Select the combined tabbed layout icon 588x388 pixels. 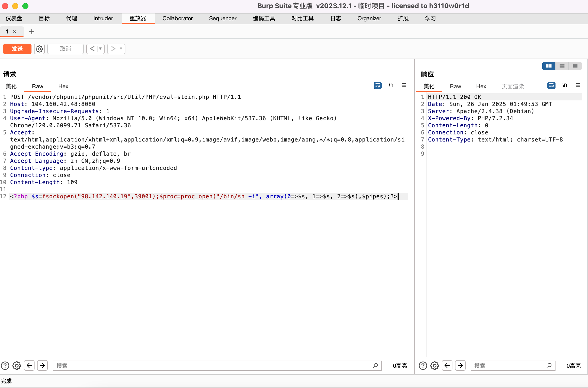[575, 66]
